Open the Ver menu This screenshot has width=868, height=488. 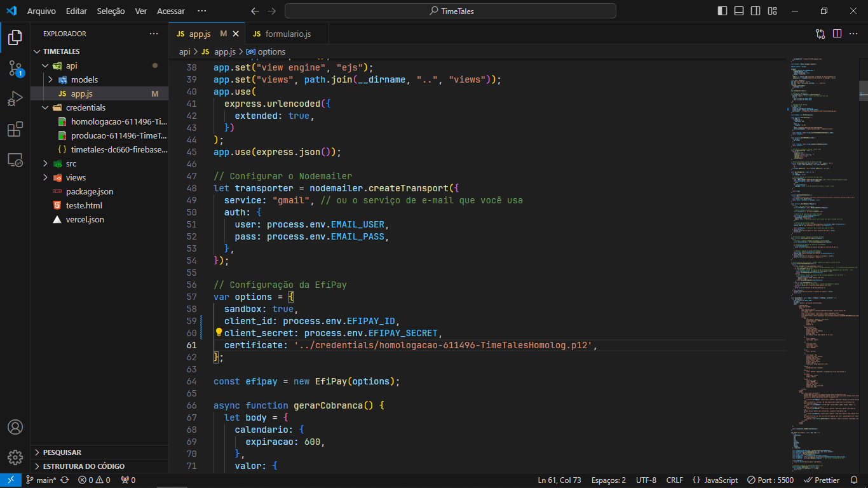(141, 11)
